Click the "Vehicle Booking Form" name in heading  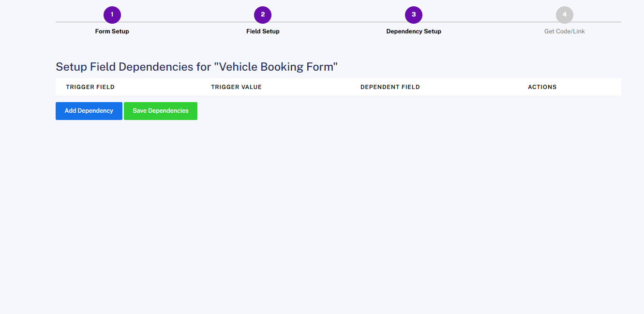276,67
